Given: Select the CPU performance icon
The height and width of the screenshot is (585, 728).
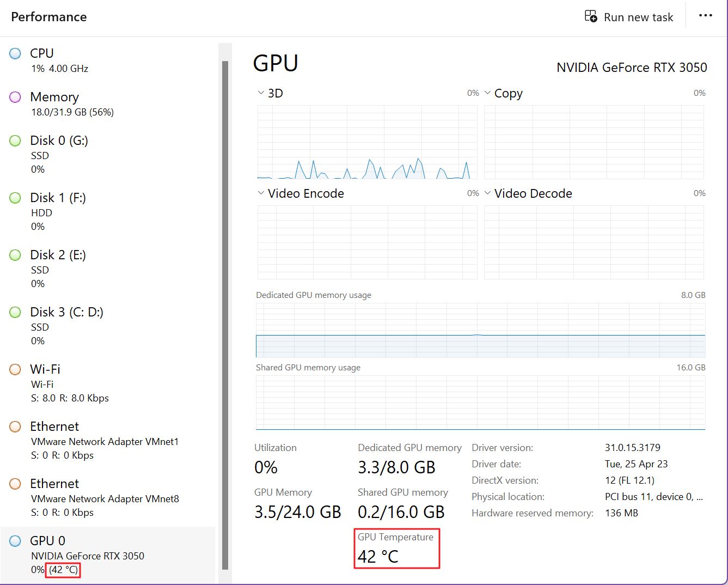Looking at the screenshot, I should [x=15, y=53].
